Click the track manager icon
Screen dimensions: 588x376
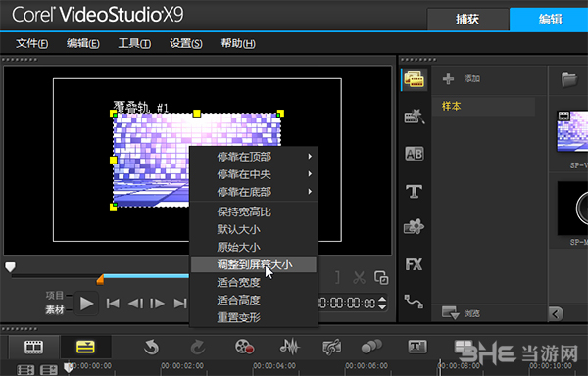click(x=49, y=370)
